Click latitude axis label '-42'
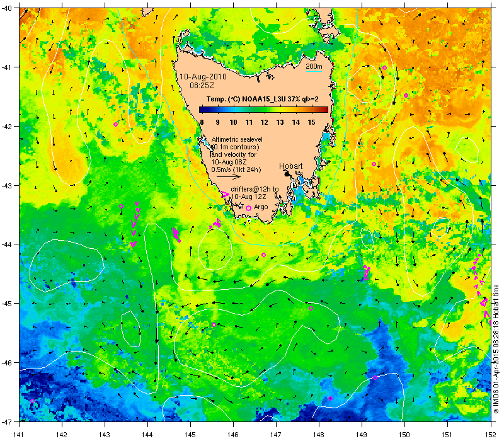504x441 pixels. pyautogui.click(x=6, y=127)
